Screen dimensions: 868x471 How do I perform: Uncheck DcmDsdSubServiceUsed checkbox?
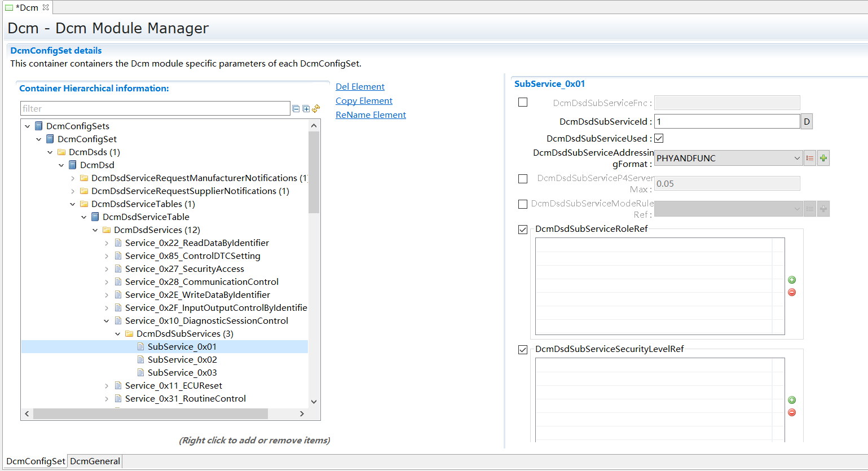coord(659,138)
